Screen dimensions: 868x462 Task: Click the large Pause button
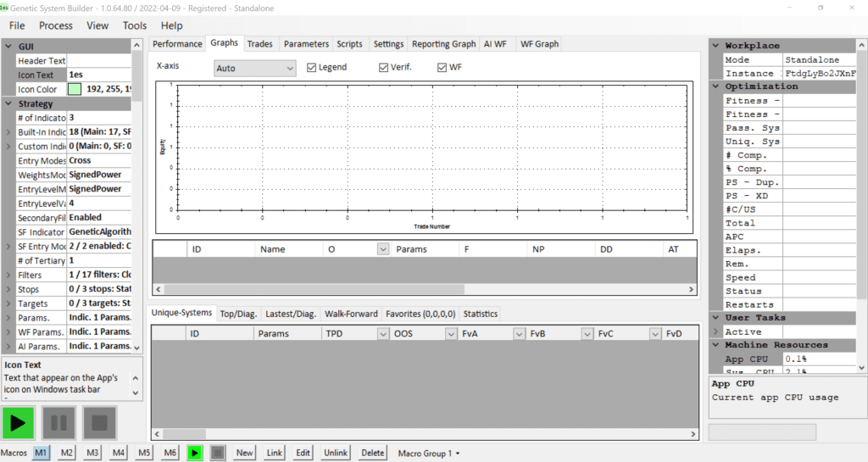59,423
